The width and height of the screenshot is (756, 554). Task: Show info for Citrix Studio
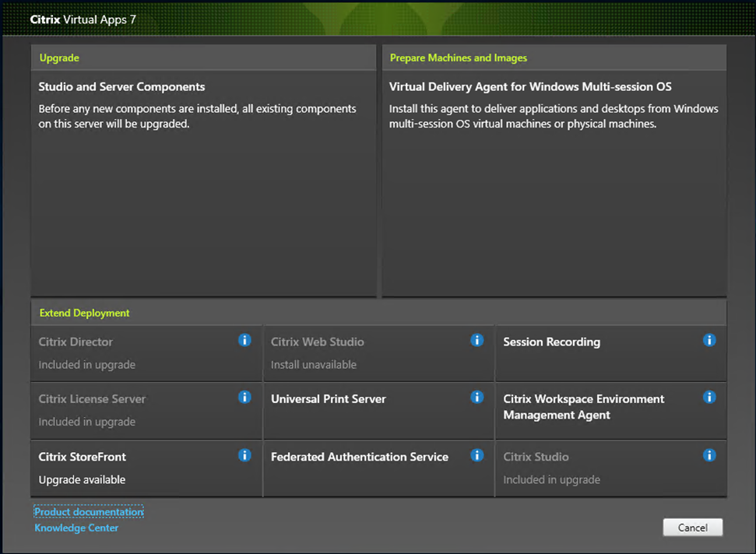pos(709,455)
